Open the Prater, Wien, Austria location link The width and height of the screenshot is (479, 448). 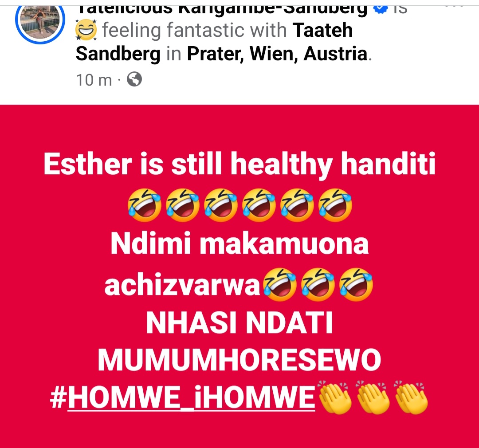[x=277, y=54]
